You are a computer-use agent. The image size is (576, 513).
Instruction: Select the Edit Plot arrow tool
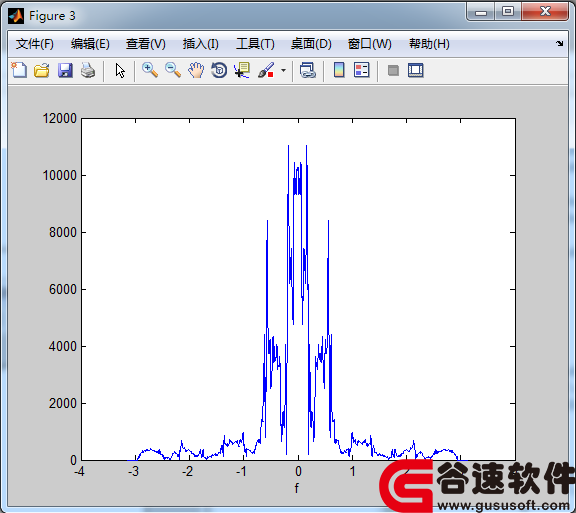(x=120, y=70)
